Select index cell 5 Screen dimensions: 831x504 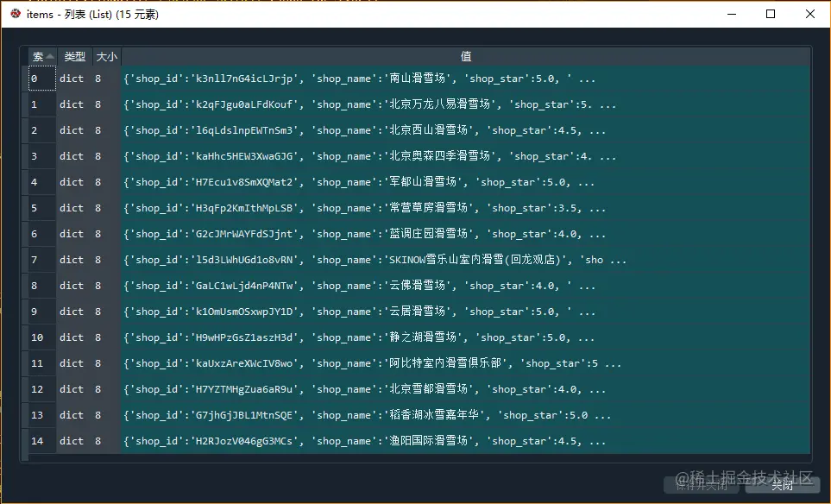coord(42,208)
